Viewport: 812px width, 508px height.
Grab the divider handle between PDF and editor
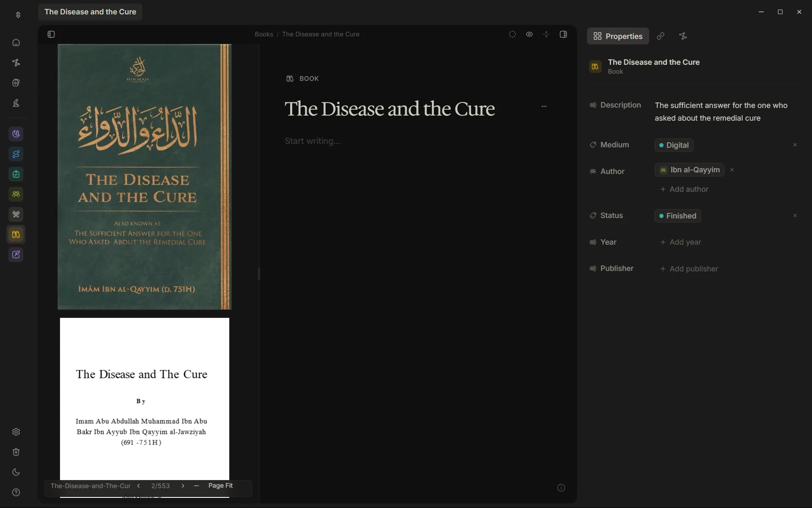[259, 273]
